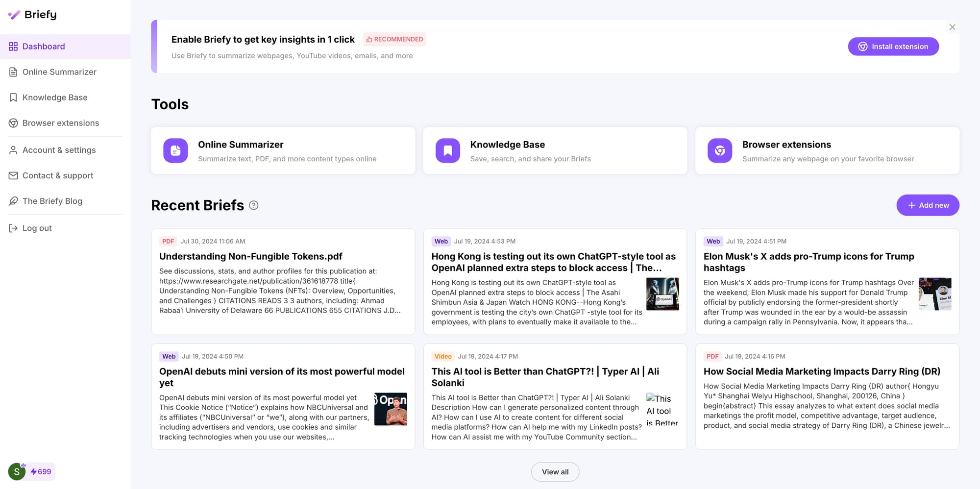This screenshot has width=980, height=489.
Task: Click the Darry Ring brief summary text
Action: tap(827, 406)
